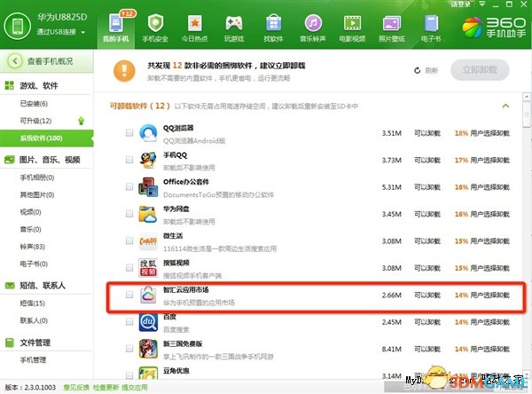Viewport: 532px width, 394px height.
Task: Open 手机相册(0) in the sidebar
Action: click(37, 177)
